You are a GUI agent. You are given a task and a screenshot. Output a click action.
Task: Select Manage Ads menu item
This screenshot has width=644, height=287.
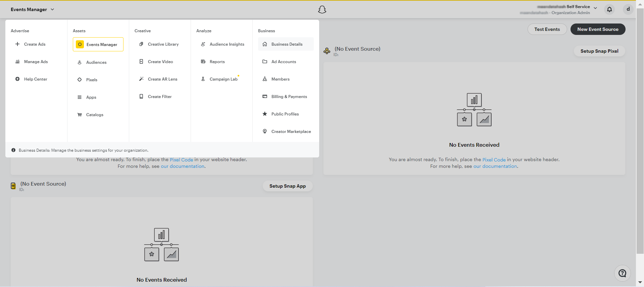[x=36, y=61]
